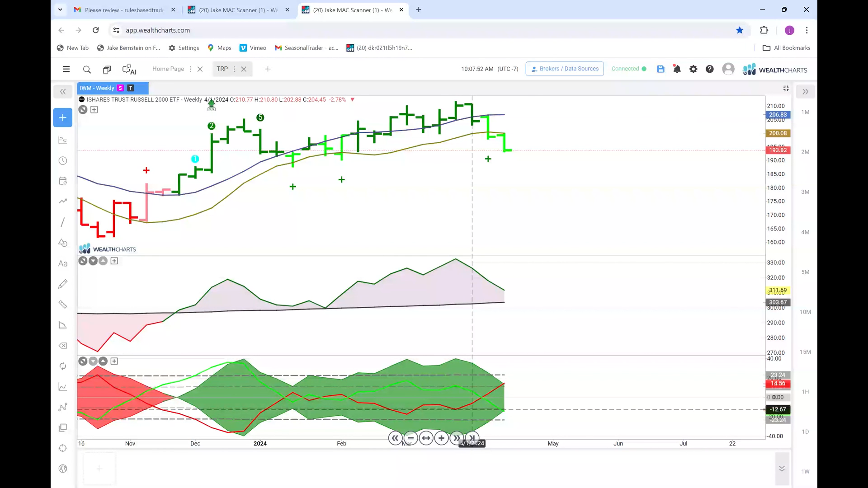
Task: Maximize the chart with the collapse-arrows icon
Action: pos(786,89)
